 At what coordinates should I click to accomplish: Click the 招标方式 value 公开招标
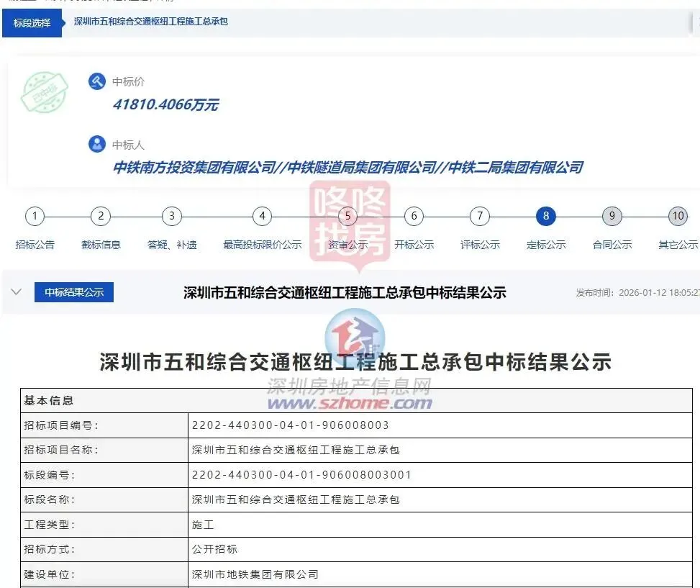[214, 549]
